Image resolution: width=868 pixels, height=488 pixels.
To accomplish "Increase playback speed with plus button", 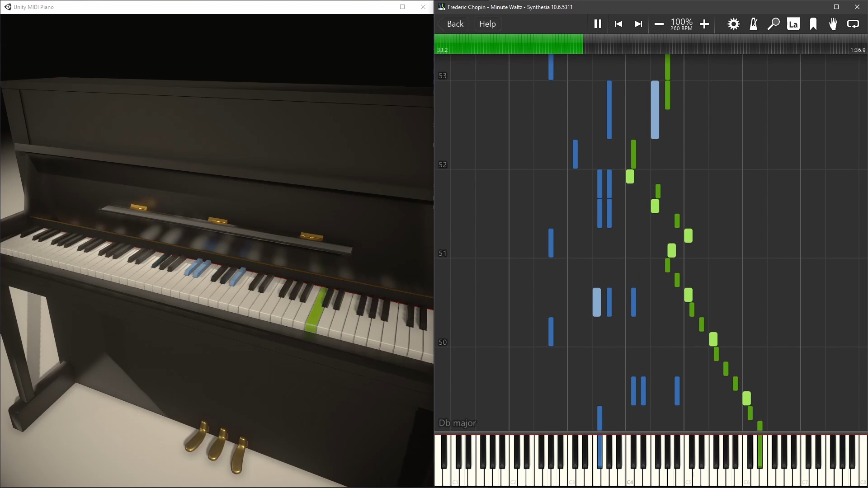I will tap(704, 24).
